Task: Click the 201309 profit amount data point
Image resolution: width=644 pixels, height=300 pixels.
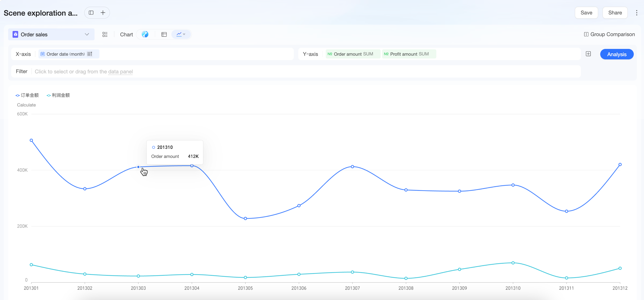Action: point(459,269)
